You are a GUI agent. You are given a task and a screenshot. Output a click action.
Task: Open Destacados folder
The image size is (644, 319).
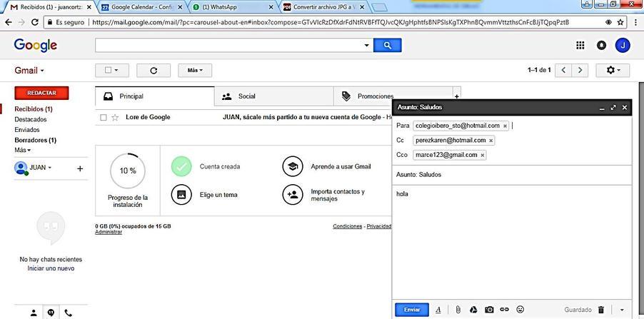click(x=31, y=119)
